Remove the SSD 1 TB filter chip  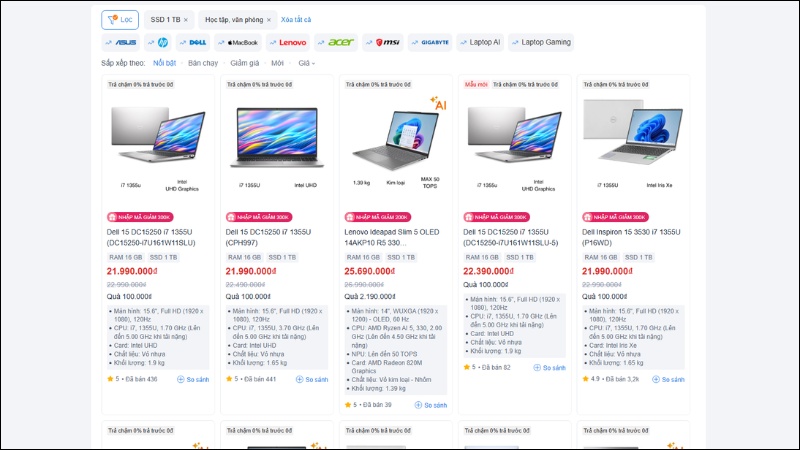(x=186, y=20)
